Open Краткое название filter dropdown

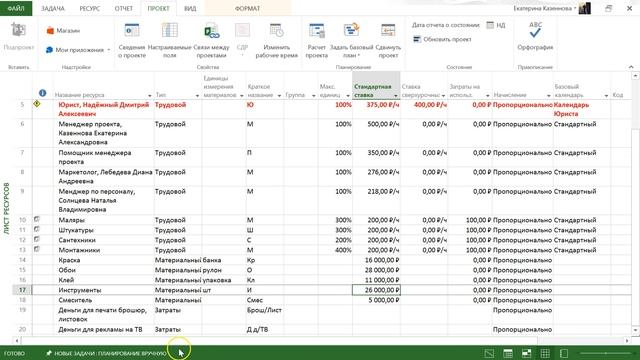coord(279,96)
